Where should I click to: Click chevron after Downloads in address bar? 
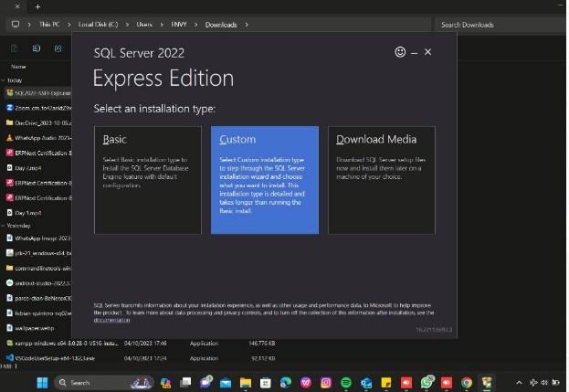(243, 25)
